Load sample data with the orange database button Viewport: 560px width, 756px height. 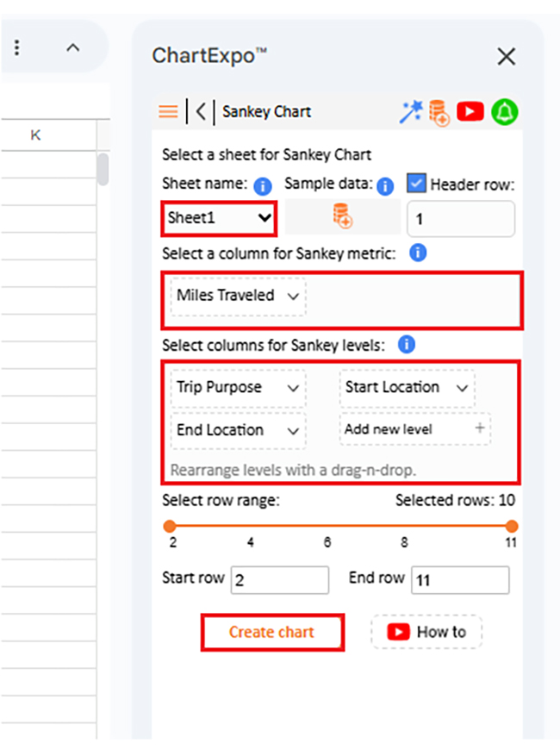[x=343, y=216]
